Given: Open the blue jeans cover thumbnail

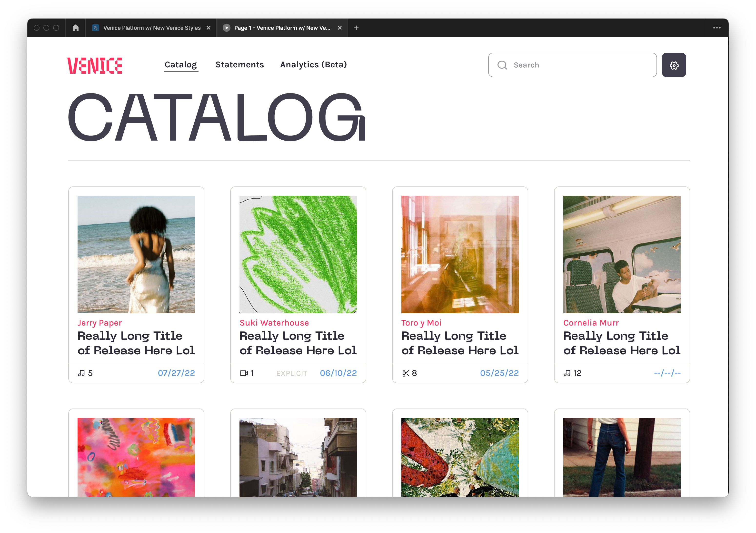Looking at the screenshot, I should pos(622,457).
